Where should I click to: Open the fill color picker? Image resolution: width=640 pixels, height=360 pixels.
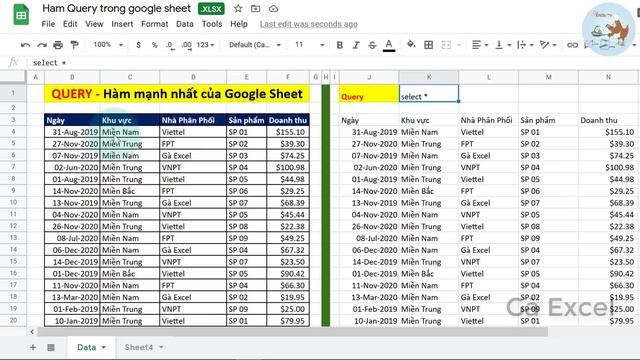pos(411,44)
